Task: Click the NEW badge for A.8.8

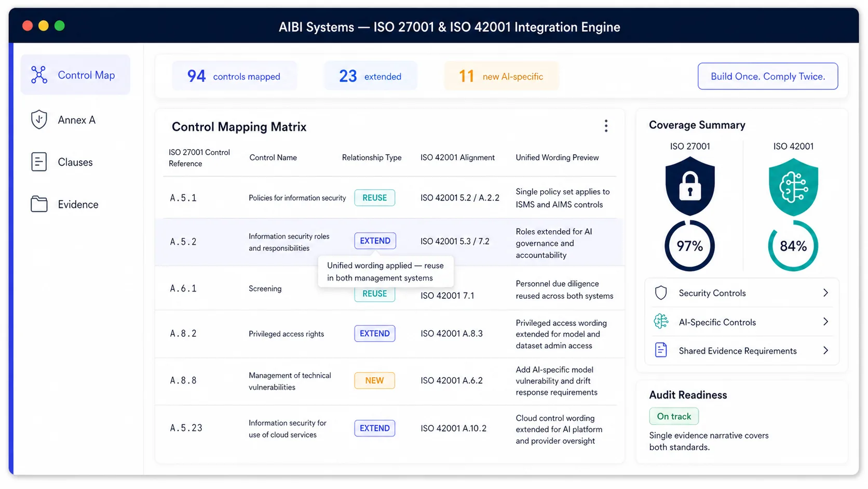Action: (x=375, y=380)
